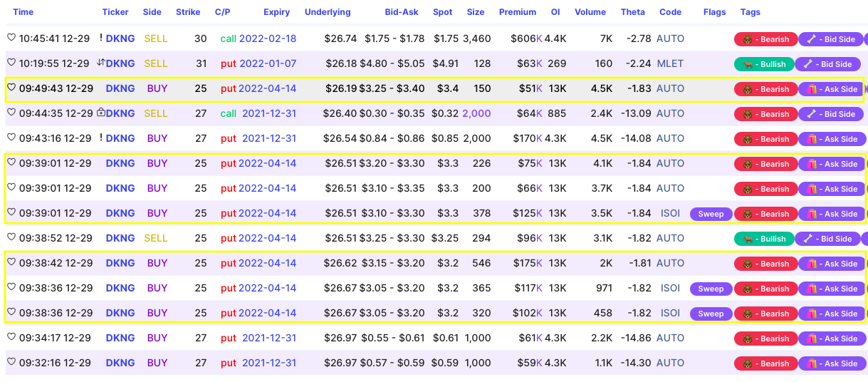Screen dimensions: 868x382
Task: Favorite the 09:32:16 trade using heart icon
Action: (x=11, y=361)
